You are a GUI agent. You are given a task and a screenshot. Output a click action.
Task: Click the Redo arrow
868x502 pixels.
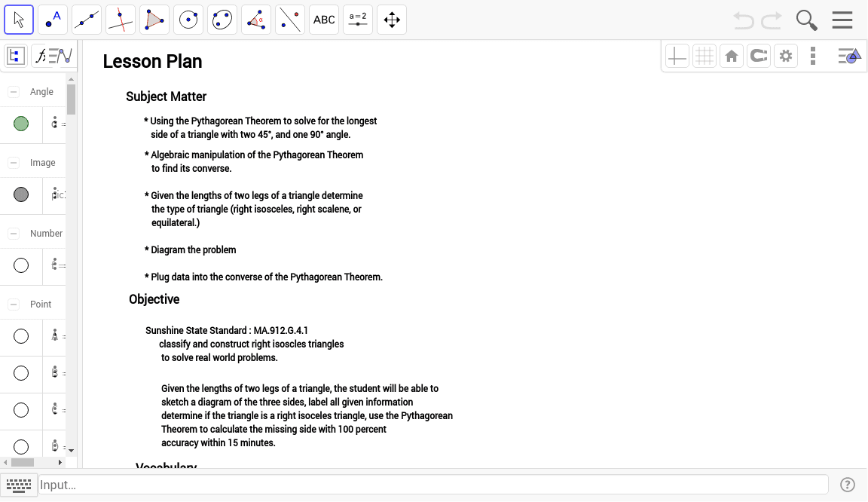point(771,20)
